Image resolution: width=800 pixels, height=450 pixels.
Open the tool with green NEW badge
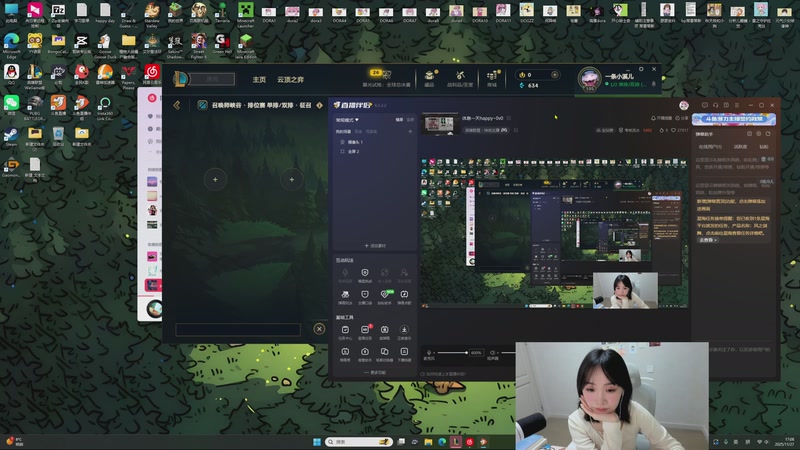point(385,297)
